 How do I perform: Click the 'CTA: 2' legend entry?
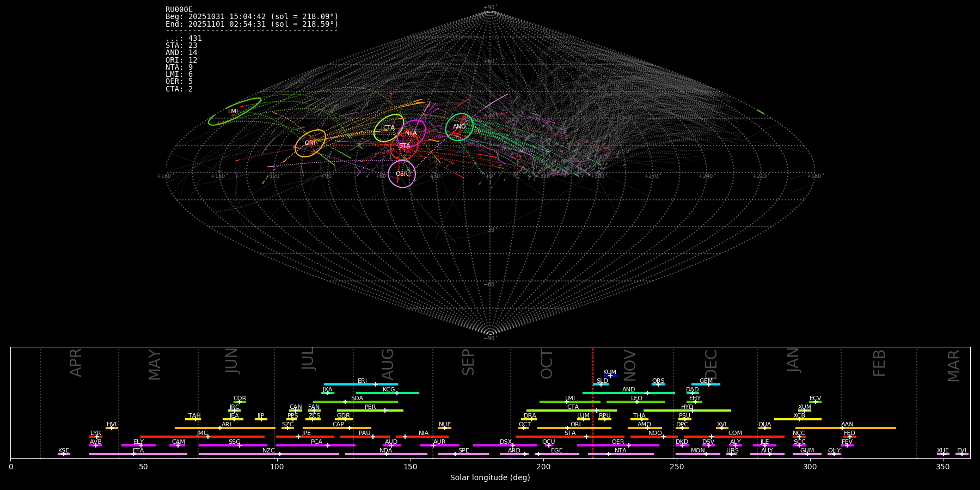179,89
